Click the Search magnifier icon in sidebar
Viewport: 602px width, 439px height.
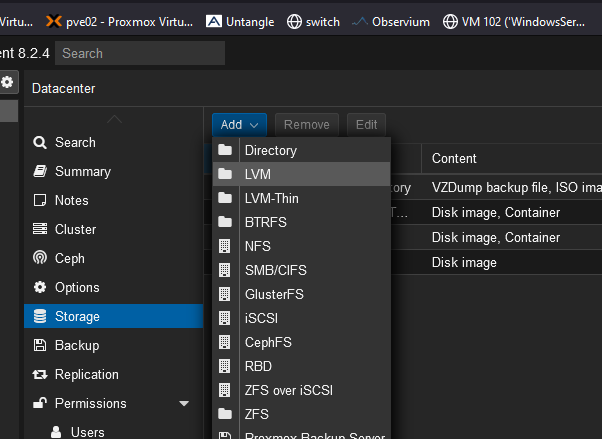[x=40, y=143]
